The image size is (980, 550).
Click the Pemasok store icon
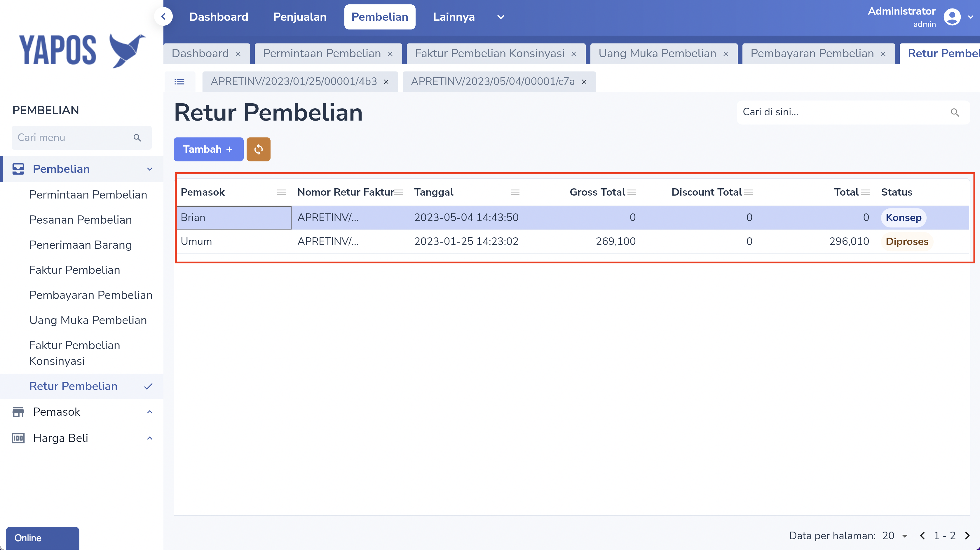pos(18,412)
